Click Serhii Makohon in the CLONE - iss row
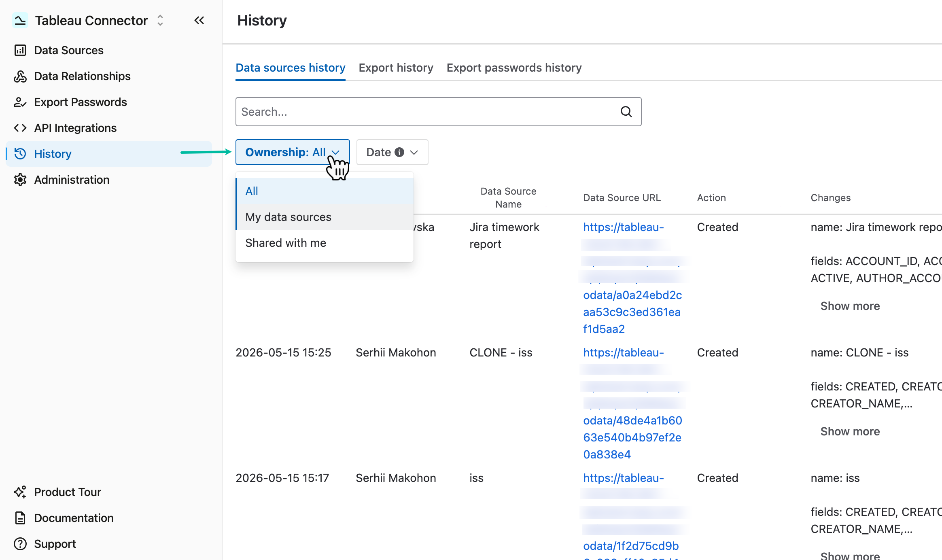Screen dimensions: 942x560 396,352
